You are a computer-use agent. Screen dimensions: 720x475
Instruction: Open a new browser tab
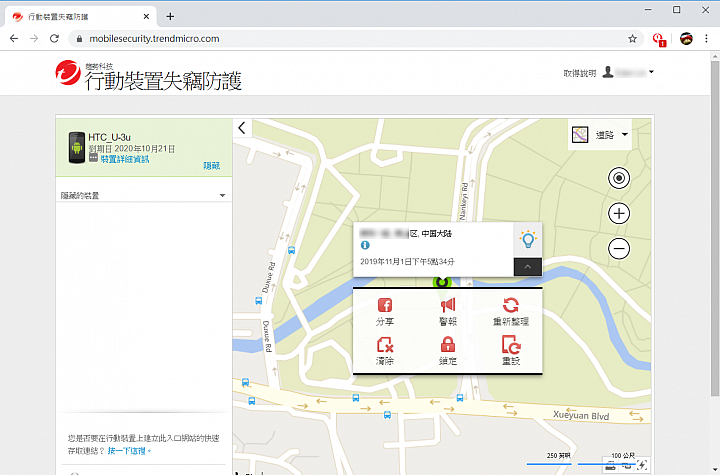170,17
